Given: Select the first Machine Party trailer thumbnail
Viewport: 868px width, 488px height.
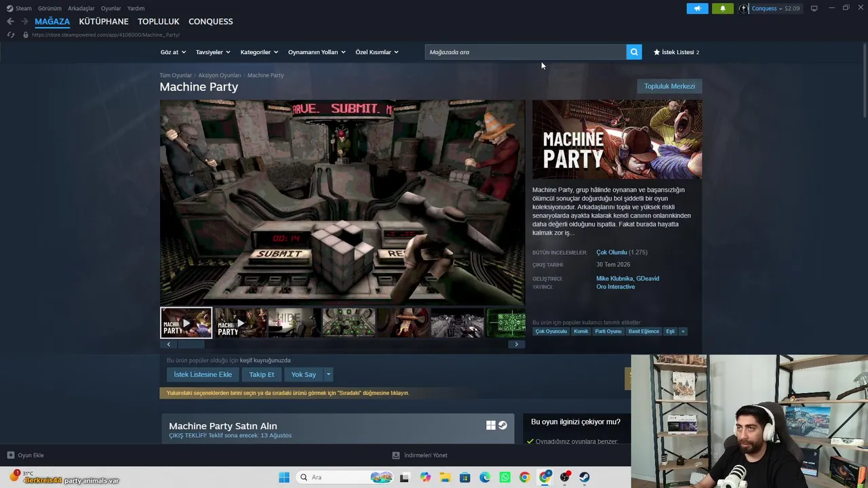Looking at the screenshot, I should 186,323.
